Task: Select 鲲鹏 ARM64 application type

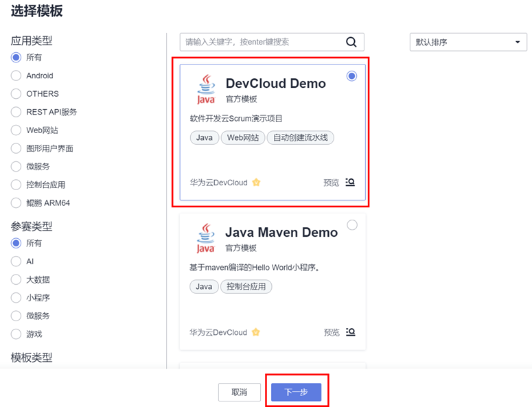Action: click(16, 203)
